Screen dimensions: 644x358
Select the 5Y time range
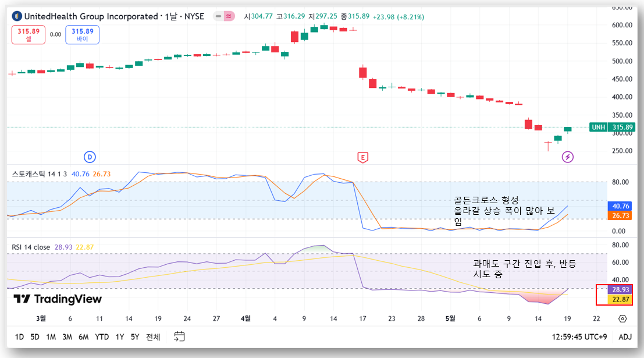[135, 337]
